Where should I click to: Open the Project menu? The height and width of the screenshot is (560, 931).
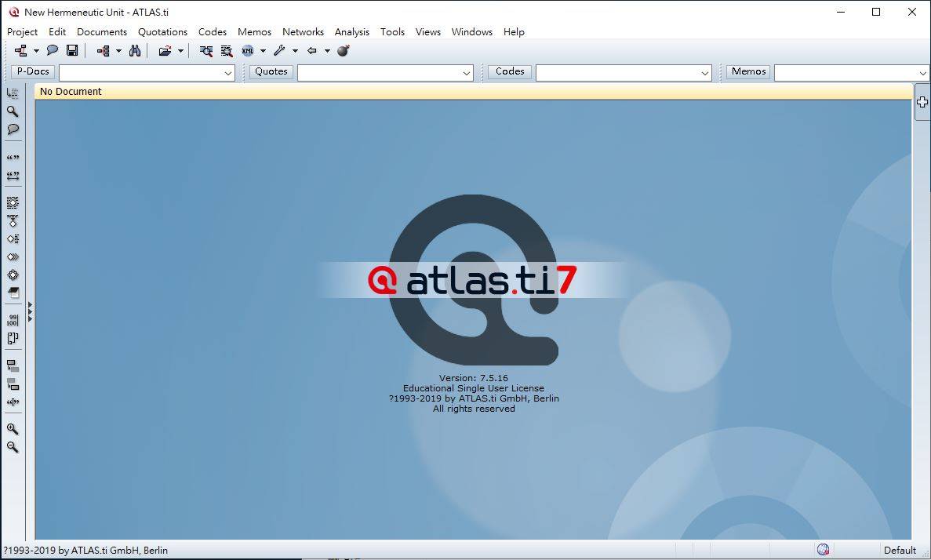[23, 32]
